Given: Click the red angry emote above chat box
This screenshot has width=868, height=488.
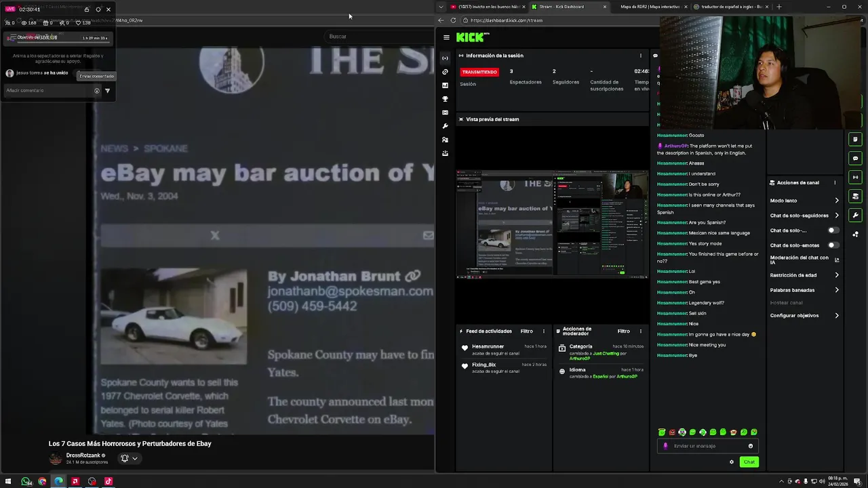Looking at the screenshot, I should point(672,432).
